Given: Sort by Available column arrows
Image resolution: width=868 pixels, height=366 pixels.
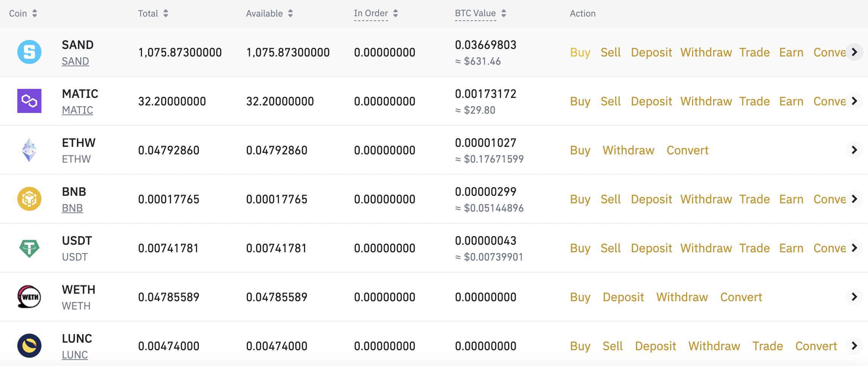Looking at the screenshot, I should pyautogui.click(x=290, y=14).
